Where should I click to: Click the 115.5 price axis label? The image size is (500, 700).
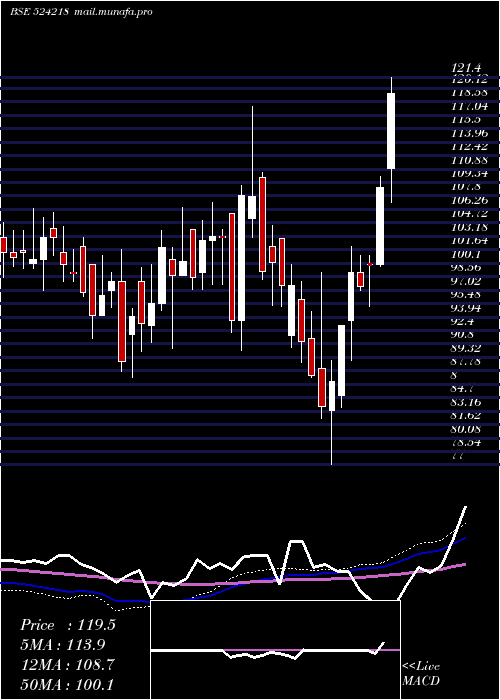click(466, 120)
